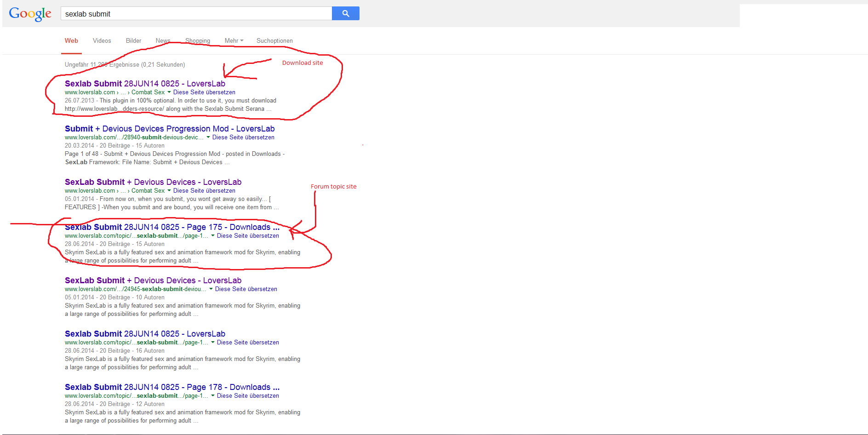Screen dimensions: 868x435
Task: Switch to the Bilder tab
Action: coord(133,40)
